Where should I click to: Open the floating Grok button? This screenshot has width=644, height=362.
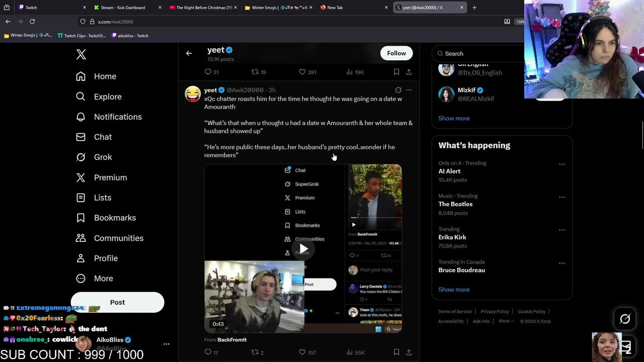point(625,319)
